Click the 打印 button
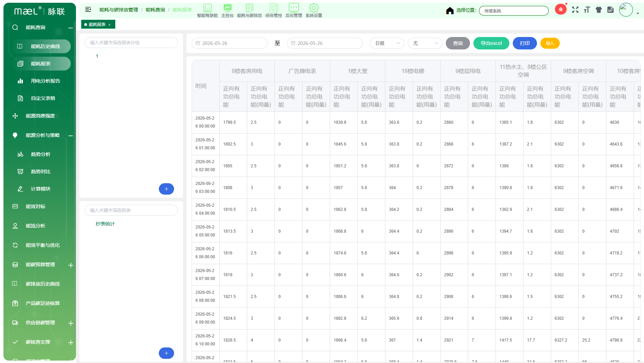This screenshot has height=363, width=644. (x=525, y=43)
